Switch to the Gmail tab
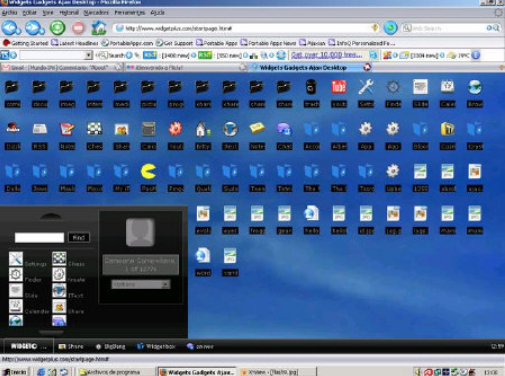The height and width of the screenshot is (376, 505). tap(62, 68)
